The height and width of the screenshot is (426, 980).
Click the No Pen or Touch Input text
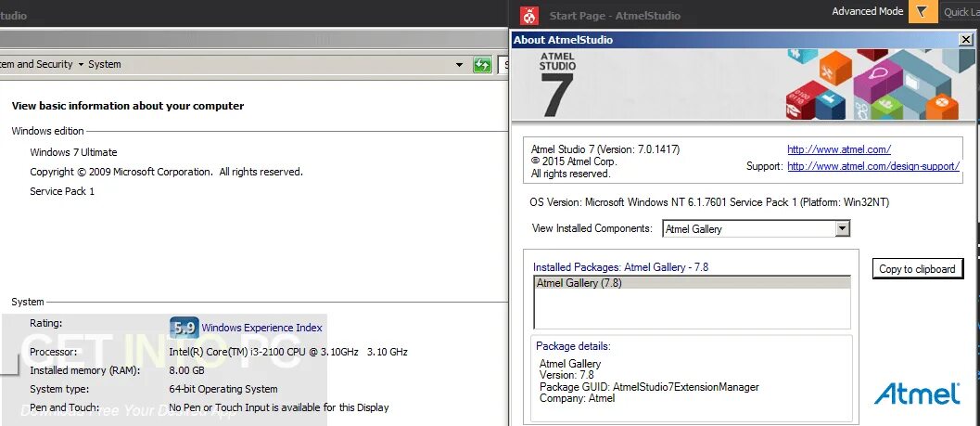pos(279,407)
